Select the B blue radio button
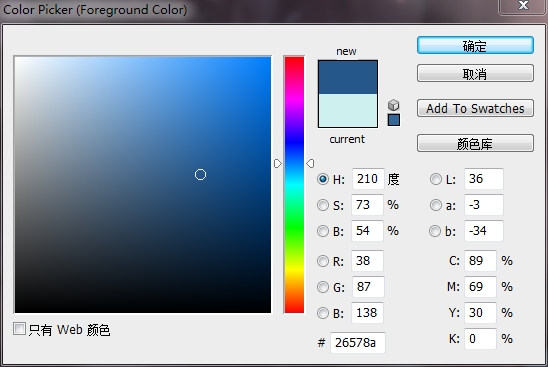 (323, 313)
